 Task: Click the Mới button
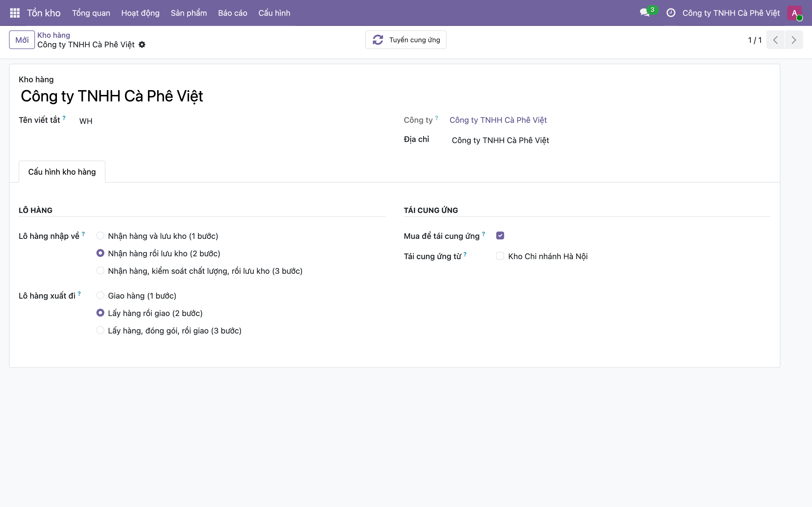click(22, 40)
